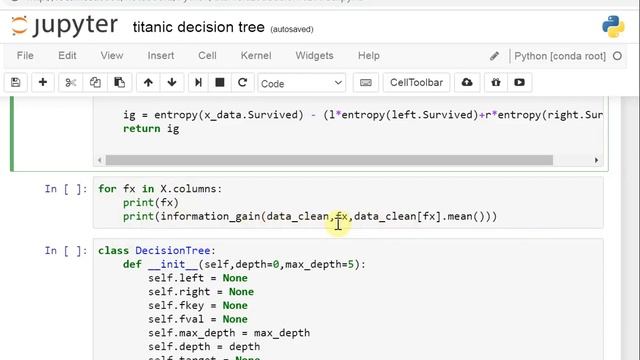Run cell with the step-forward icon
This screenshot has height=360, width=640.
(x=198, y=82)
